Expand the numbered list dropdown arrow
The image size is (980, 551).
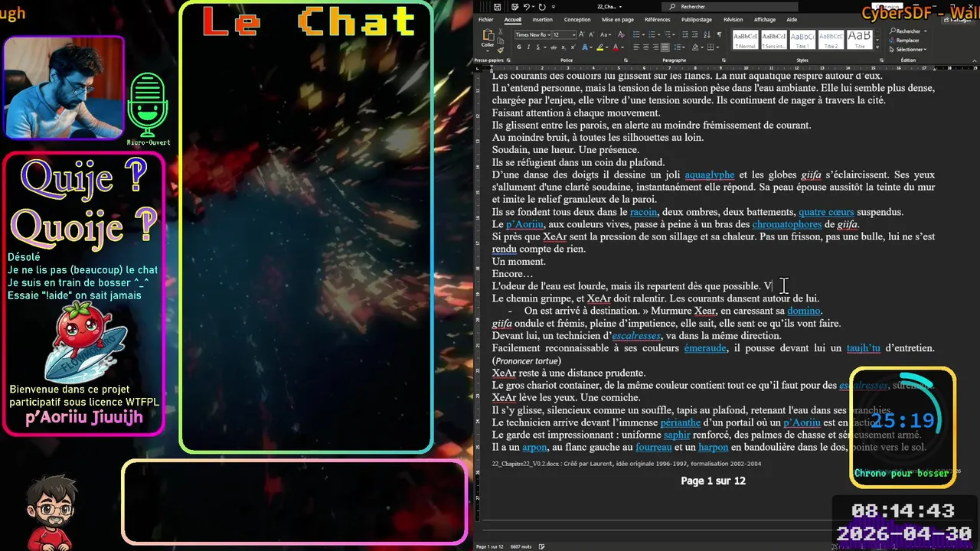pos(658,34)
